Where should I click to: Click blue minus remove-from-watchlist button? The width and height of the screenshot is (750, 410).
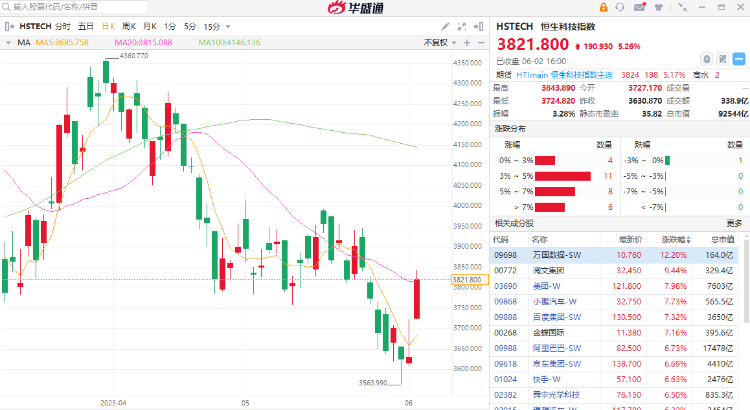pyautogui.click(x=739, y=59)
